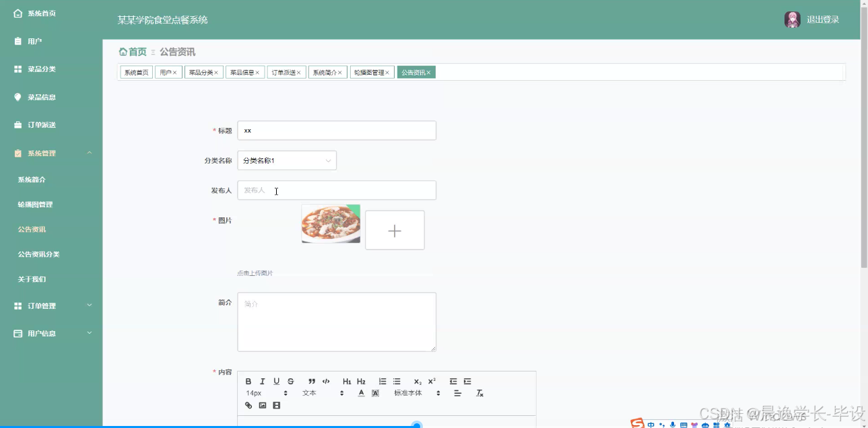Apply superscript formatting
This screenshot has width=868, height=428.
click(432, 382)
